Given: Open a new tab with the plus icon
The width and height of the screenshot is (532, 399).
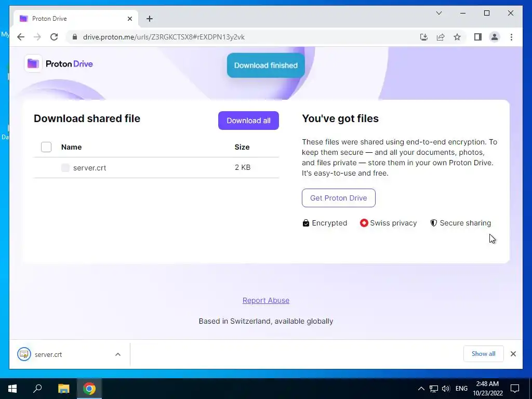Looking at the screenshot, I should pyautogui.click(x=150, y=19).
